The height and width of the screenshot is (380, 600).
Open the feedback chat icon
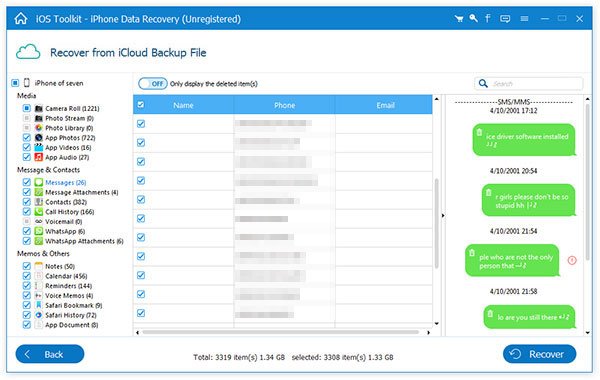505,19
